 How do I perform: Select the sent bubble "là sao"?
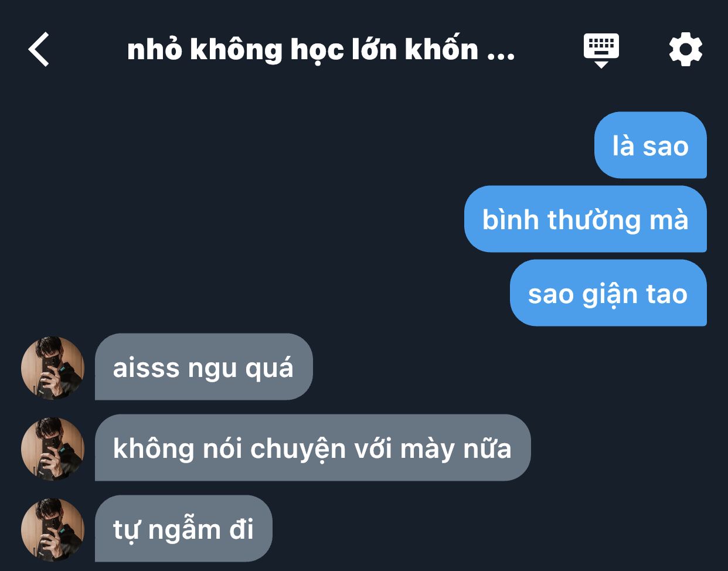(651, 145)
